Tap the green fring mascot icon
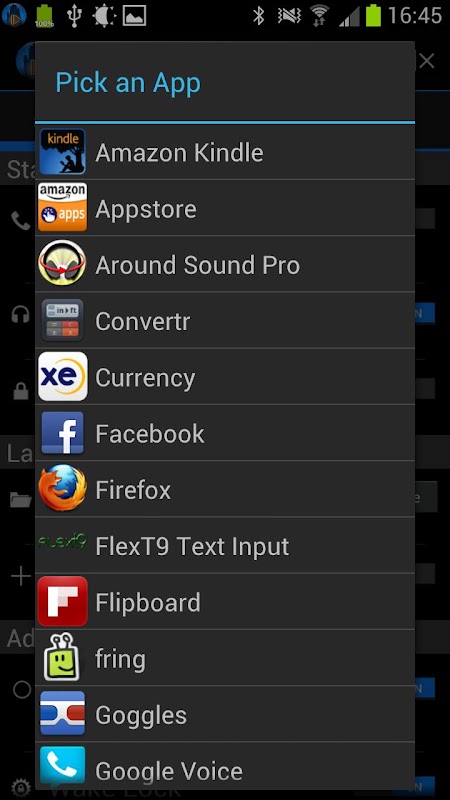 (62, 657)
